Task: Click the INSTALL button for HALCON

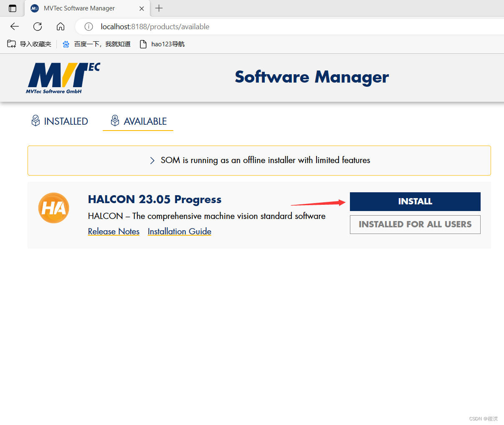Action: [415, 201]
